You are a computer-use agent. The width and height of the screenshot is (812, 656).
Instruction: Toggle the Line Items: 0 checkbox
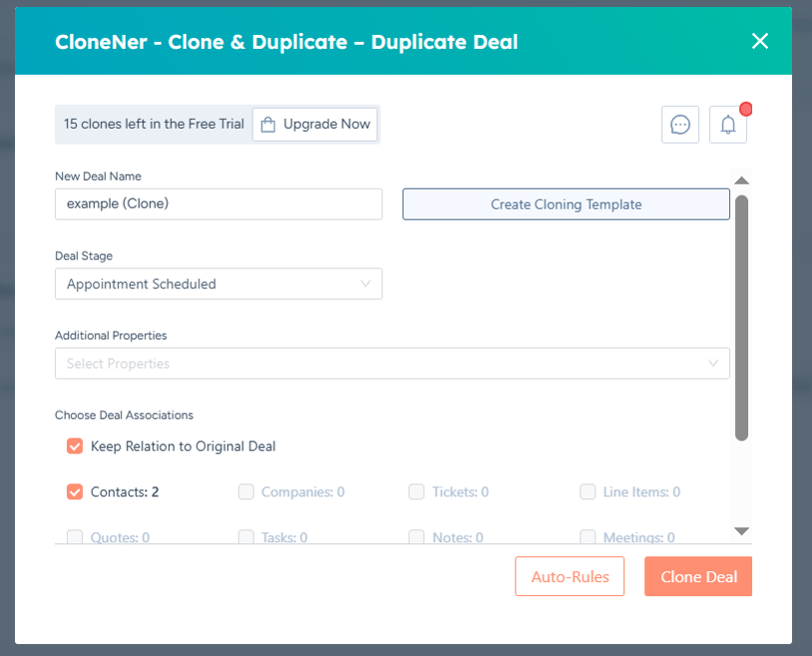(x=588, y=492)
